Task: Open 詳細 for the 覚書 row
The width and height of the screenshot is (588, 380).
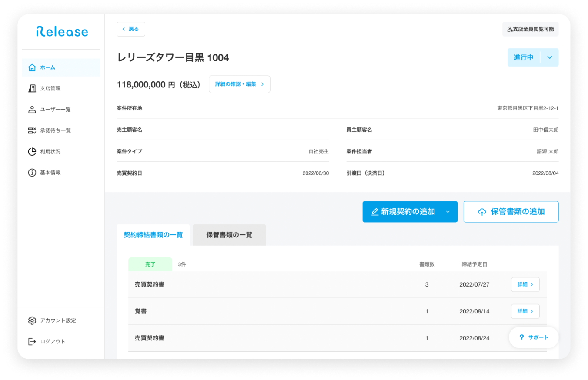Action: point(525,311)
